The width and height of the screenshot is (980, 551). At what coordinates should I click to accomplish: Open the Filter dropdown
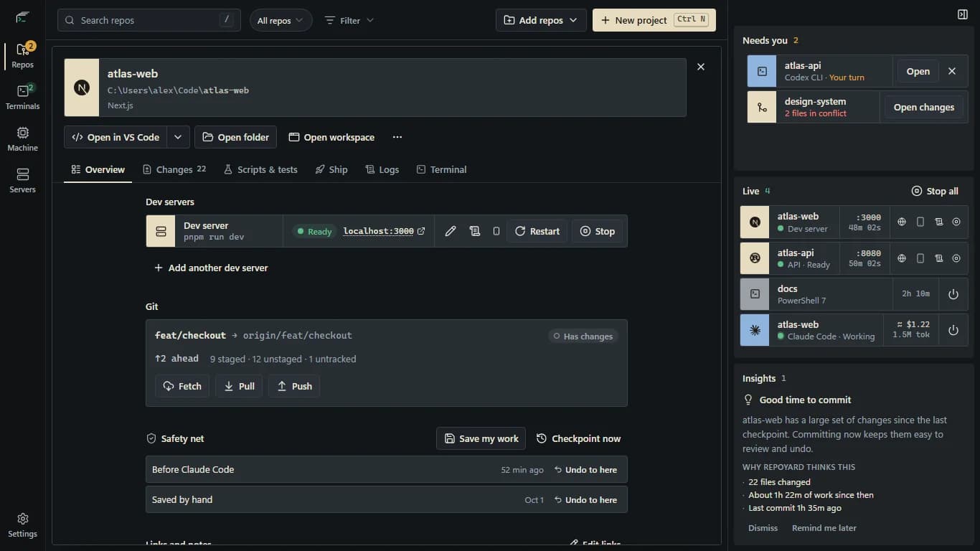tap(349, 20)
